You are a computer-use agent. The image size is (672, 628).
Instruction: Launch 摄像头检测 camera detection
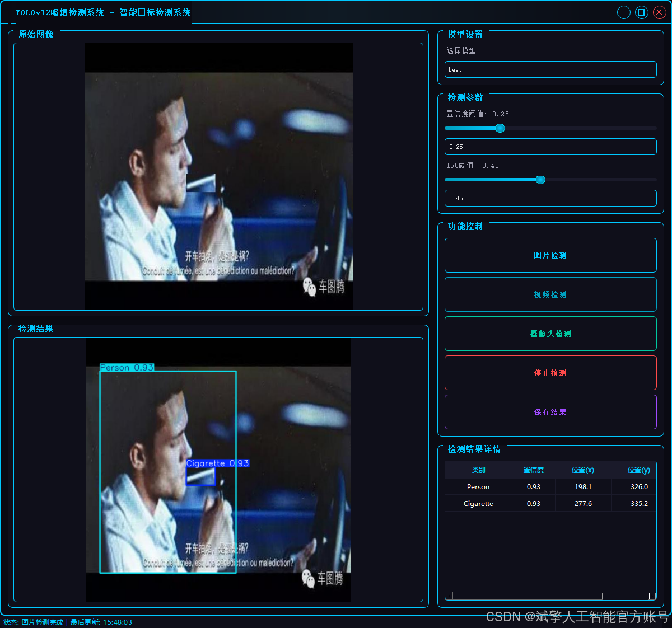[550, 334]
